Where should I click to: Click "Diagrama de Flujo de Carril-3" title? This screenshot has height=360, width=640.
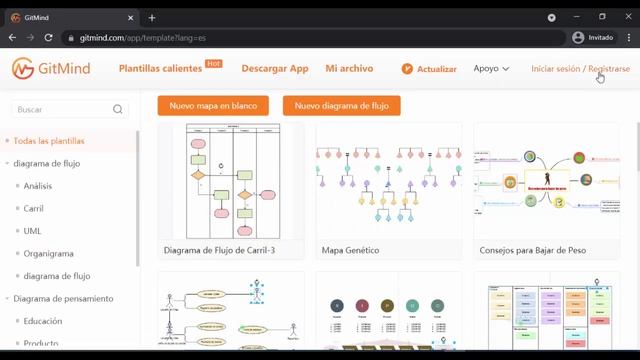click(x=219, y=250)
